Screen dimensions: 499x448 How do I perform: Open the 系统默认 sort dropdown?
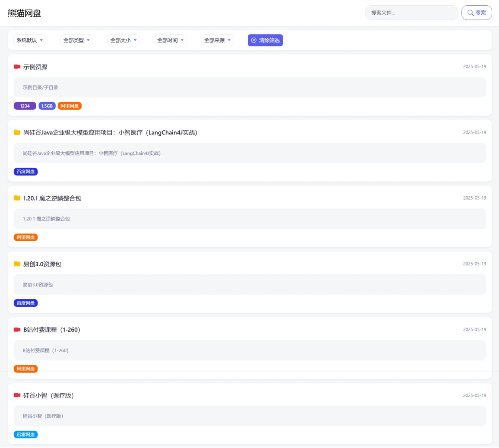pyautogui.click(x=30, y=40)
